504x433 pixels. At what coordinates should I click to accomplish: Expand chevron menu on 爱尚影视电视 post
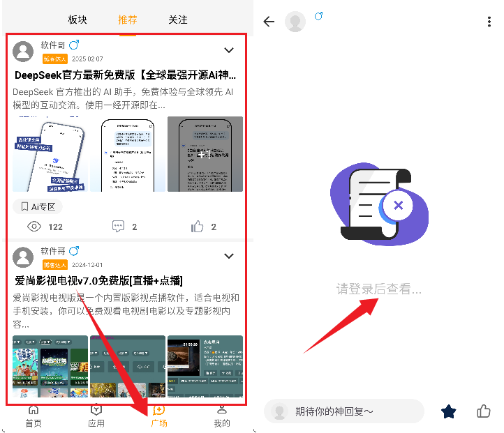229,256
